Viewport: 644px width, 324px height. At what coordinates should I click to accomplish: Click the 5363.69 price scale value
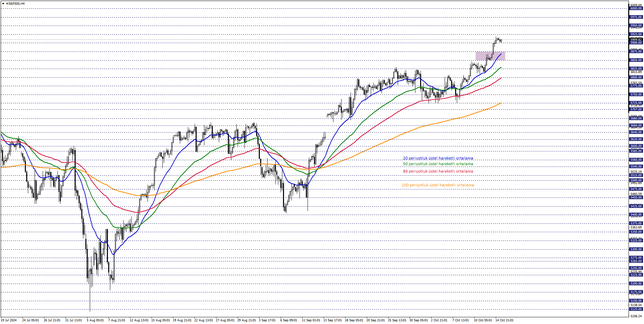636,227
